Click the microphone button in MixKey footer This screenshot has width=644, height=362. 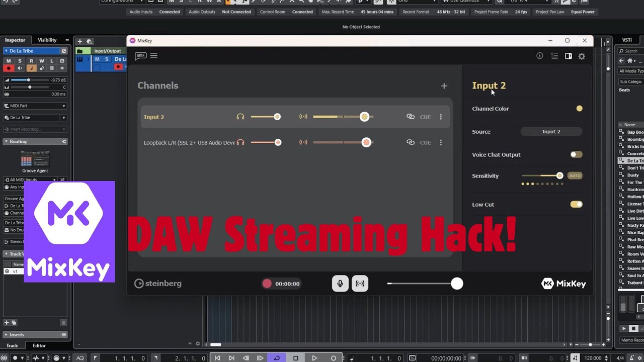click(340, 284)
